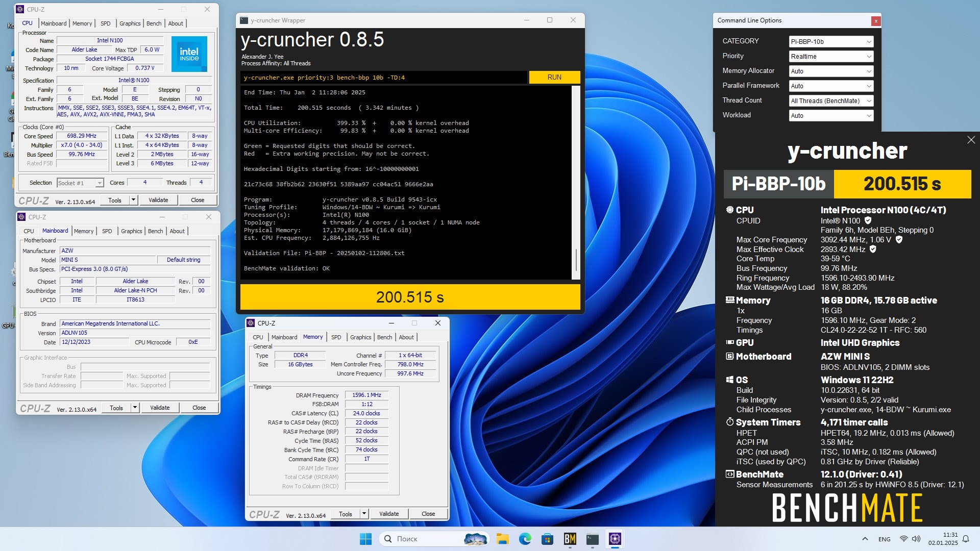Open the terminal window taskbar icon
The image size is (980, 551).
pos(592,539)
